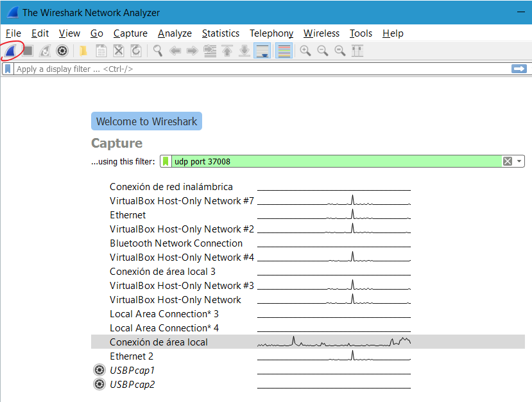Open the Analyze menu
This screenshot has height=402, width=532.
pyautogui.click(x=175, y=33)
